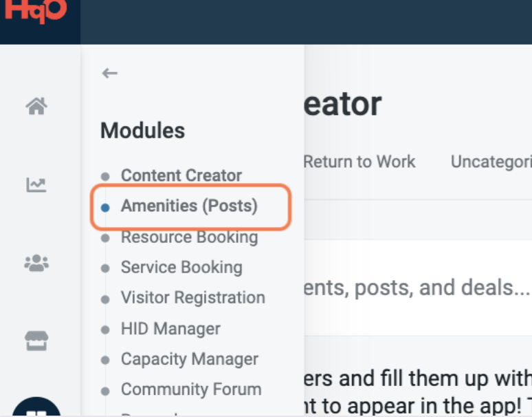The height and width of the screenshot is (417, 532).
Task: Click the dark circular modules grid icon
Action: pyautogui.click(x=36, y=410)
